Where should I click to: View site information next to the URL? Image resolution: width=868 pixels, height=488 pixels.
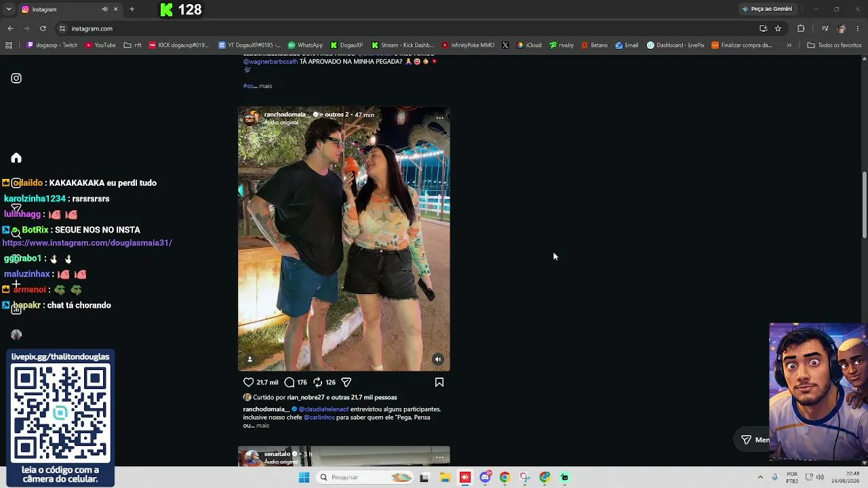click(62, 28)
